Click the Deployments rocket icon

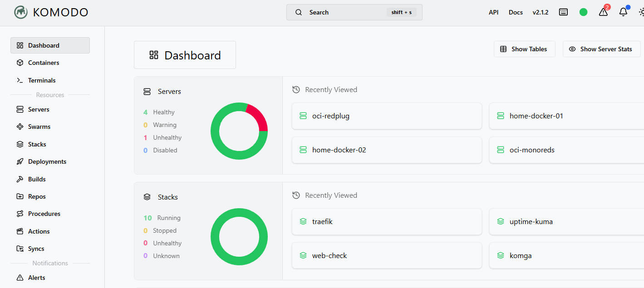(x=20, y=161)
